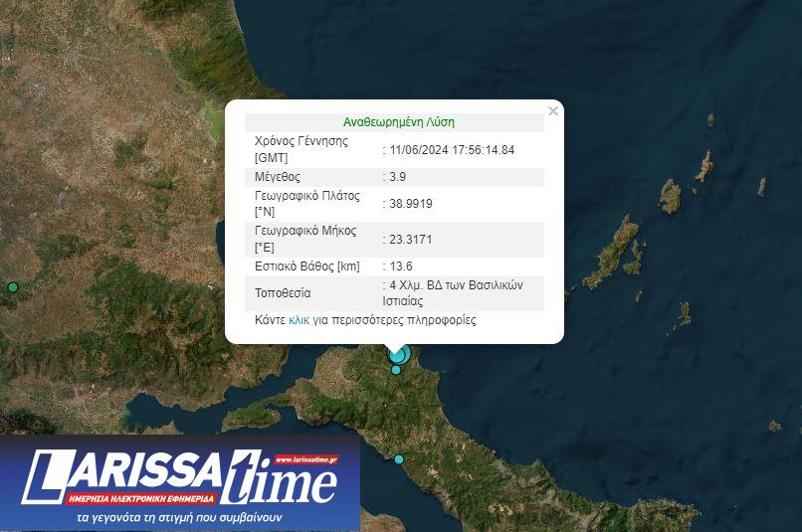Select the large cyan earthquake marker below popup
Image resolution: width=802 pixels, height=532 pixels.
pyautogui.click(x=398, y=354)
